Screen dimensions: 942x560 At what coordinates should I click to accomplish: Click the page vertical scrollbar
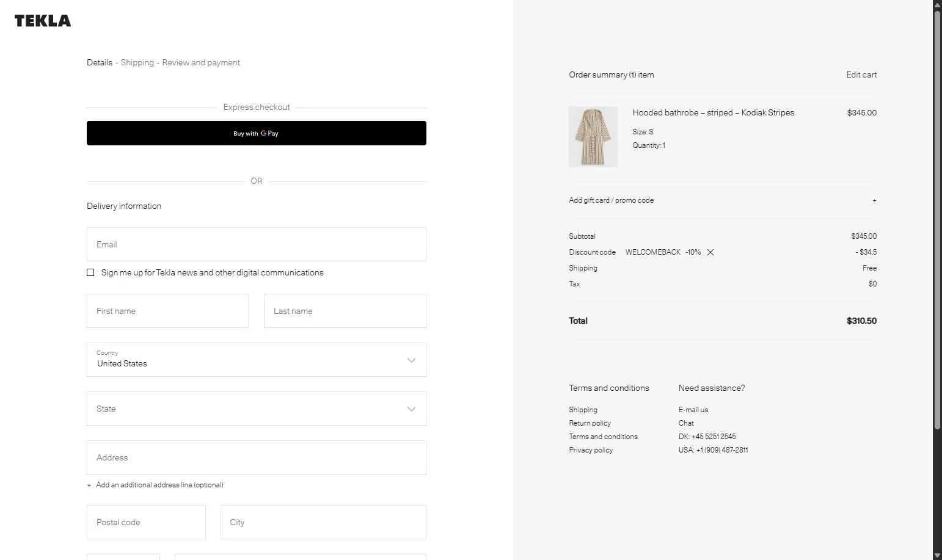pos(937,220)
